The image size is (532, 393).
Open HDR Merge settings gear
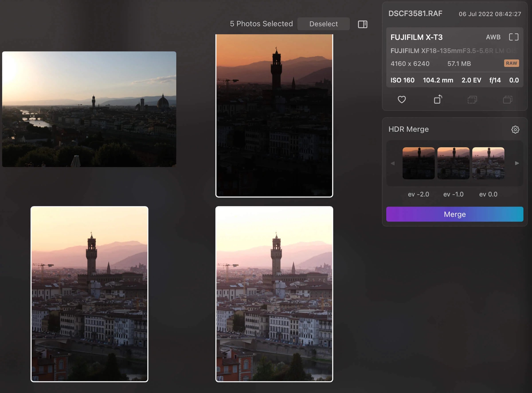click(515, 130)
